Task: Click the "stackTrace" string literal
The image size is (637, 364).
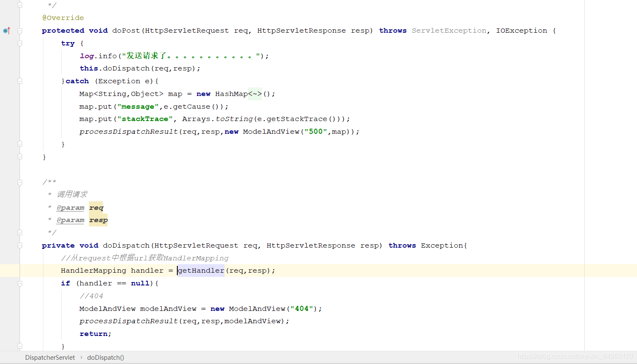Action: [145, 119]
